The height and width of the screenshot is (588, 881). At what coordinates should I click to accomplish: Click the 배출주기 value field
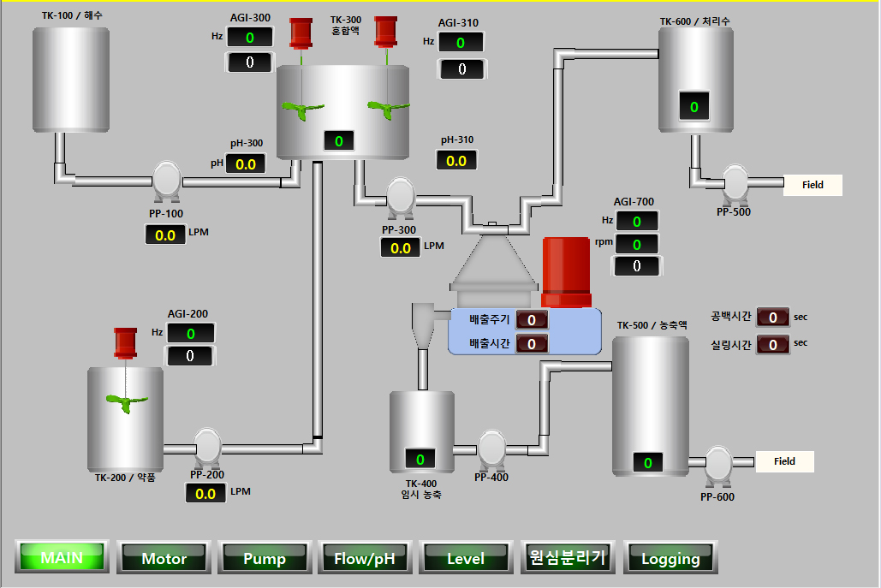[532, 320]
